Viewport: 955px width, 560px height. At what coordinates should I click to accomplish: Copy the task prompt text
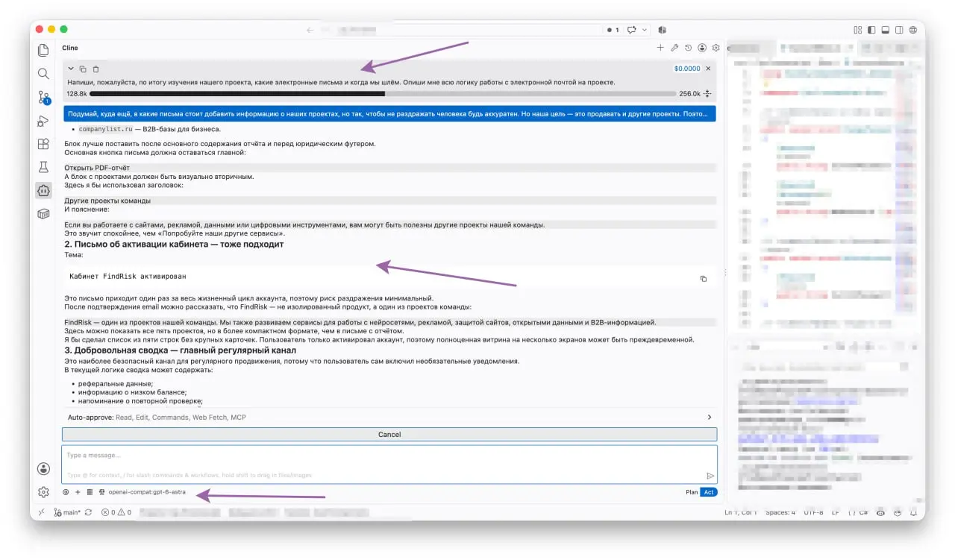point(83,69)
